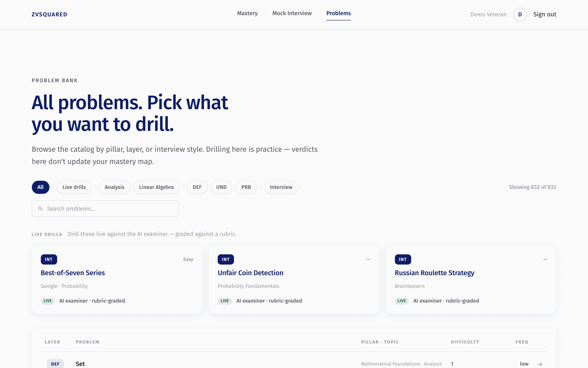Sign out of the account
The image size is (588, 368).
coord(545,14)
